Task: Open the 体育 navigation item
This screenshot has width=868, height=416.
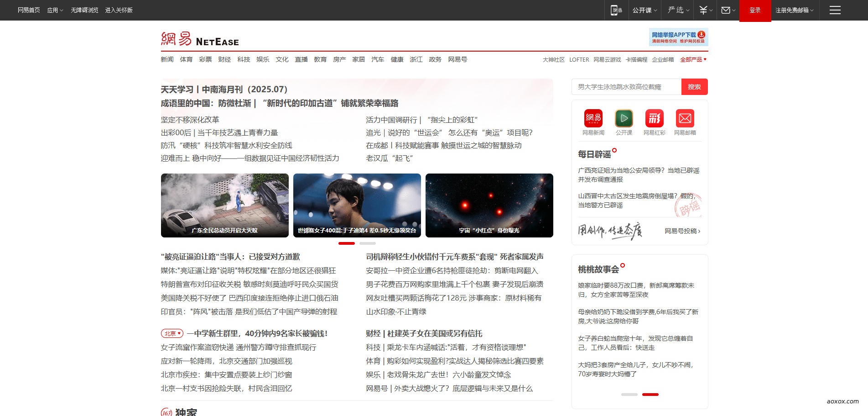Action: click(x=186, y=59)
